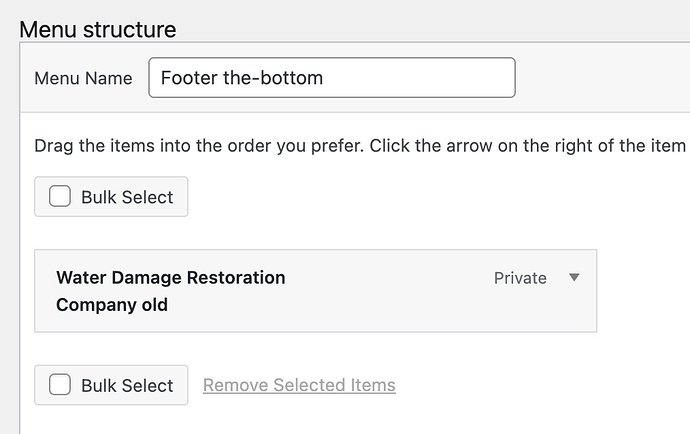Tick the top Bulk Select checkbox
Screen dimensions: 690x434
coord(60,197)
